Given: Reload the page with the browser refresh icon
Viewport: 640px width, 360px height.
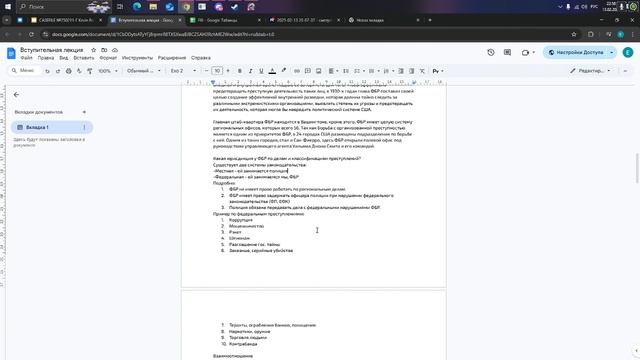Looking at the screenshot, I should [31, 35].
